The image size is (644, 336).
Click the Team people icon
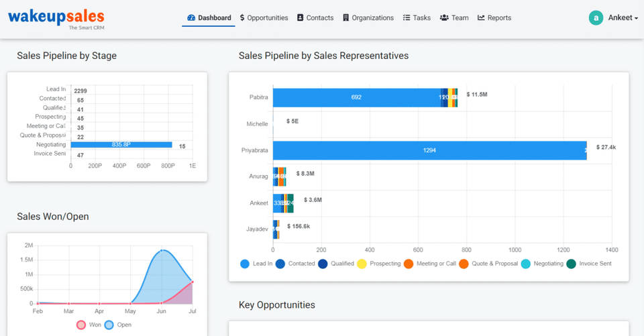coord(444,18)
